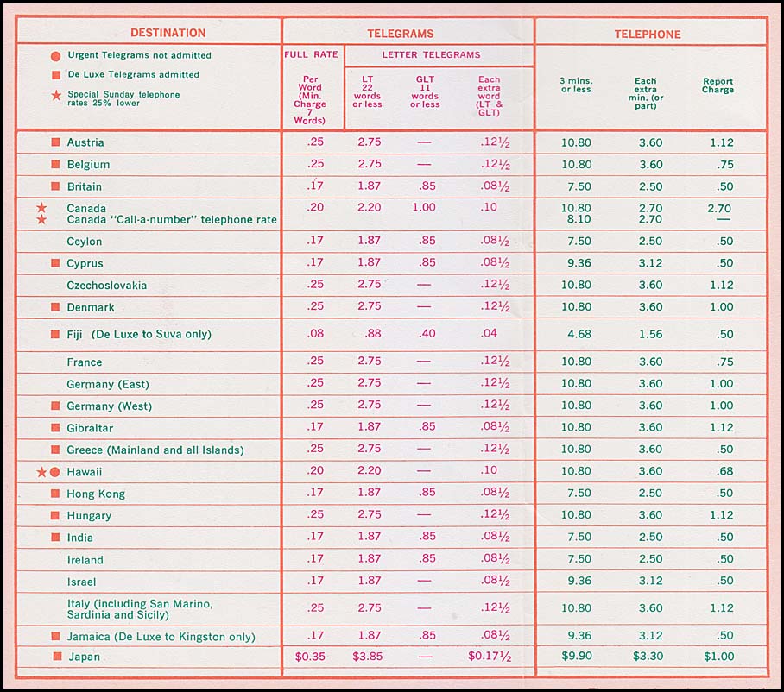This screenshot has width=784, height=692.
Task: Click the Czechoslovakia destination name
Action: [x=107, y=286]
